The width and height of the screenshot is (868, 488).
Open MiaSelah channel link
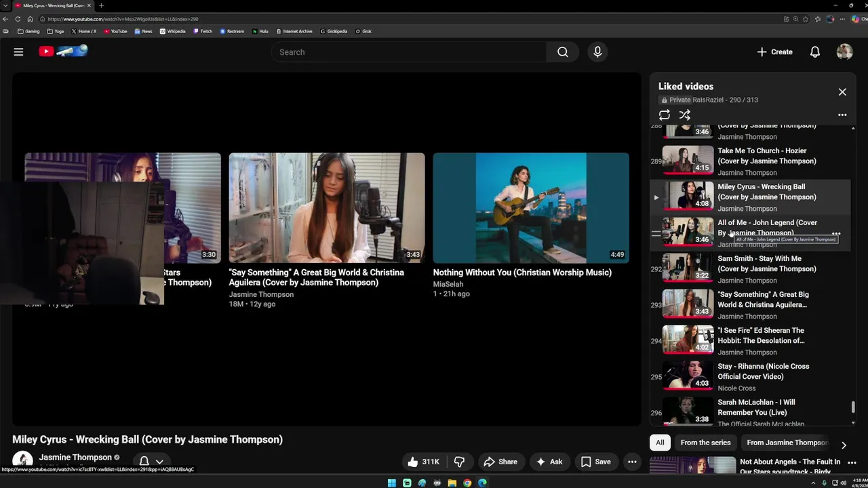[448, 284]
